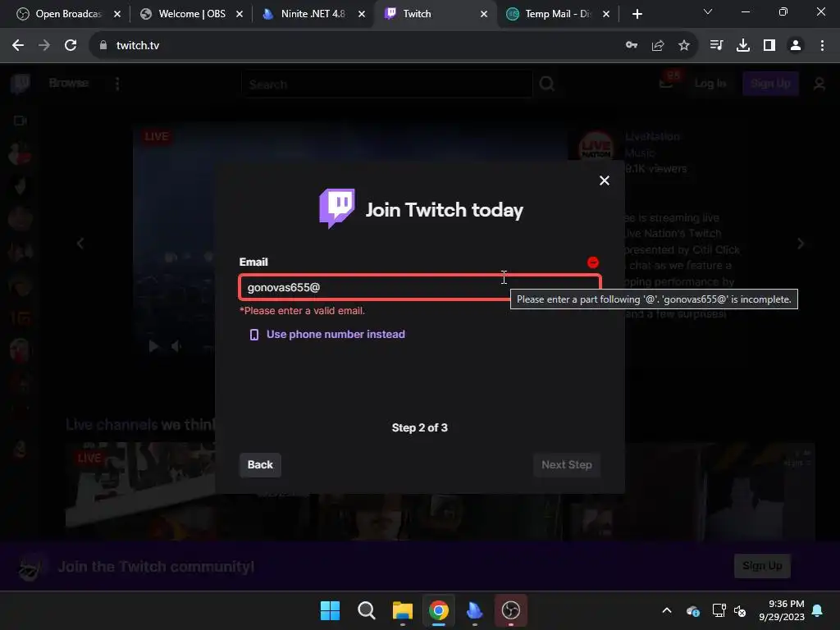Open clock and date 9:36 PM
The height and width of the screenshot is (630, 840).
tap(782, 610)
